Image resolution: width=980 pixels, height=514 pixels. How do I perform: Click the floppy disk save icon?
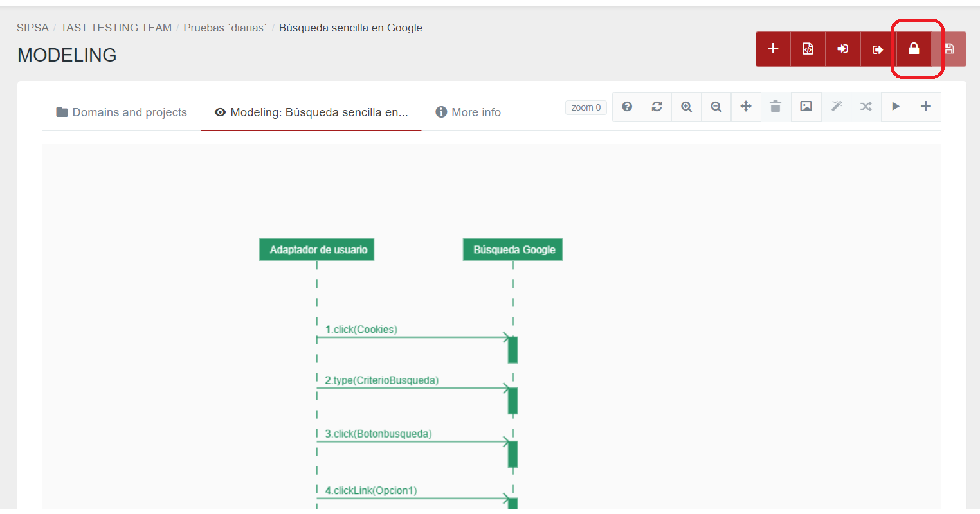point(949,49)
